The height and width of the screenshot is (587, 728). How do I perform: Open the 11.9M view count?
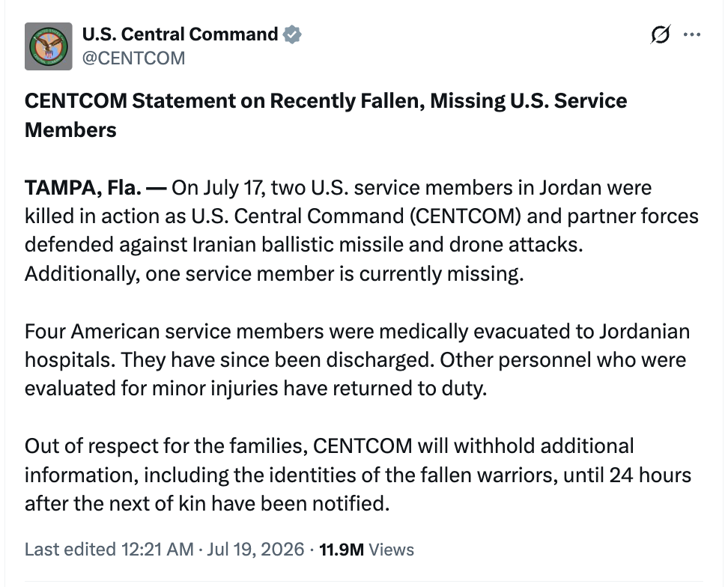click(x=342, y=550)
